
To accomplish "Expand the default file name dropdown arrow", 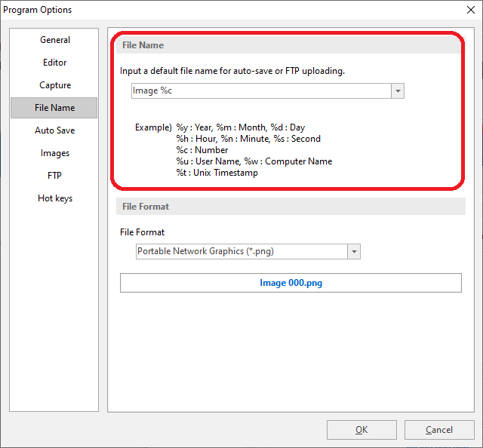I will 398,91.
